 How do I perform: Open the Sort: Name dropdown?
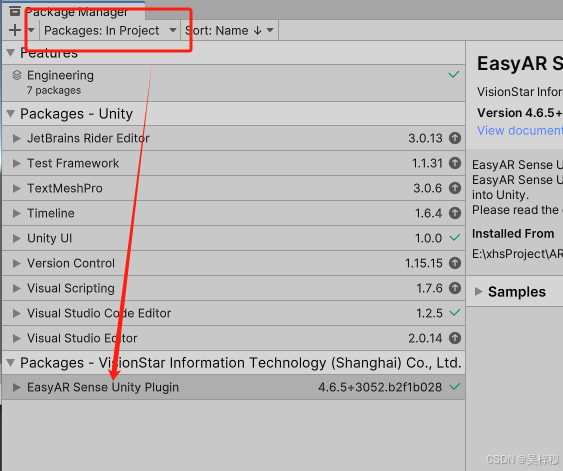(x=229, y=31)
